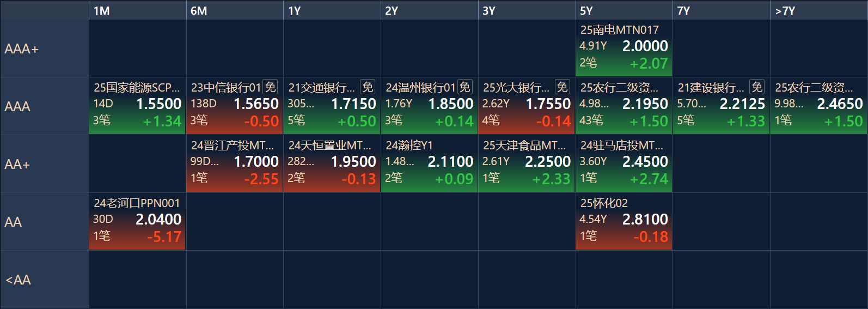Click the 24天恒置业MT bond cell
This screenshot has height=309, width=868.
[x=332, y=163]
